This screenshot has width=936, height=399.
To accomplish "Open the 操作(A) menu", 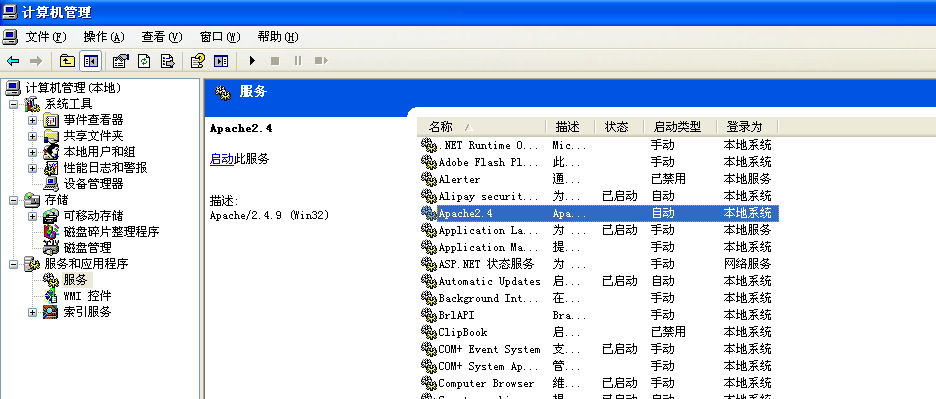I will (x=104, y=37).
